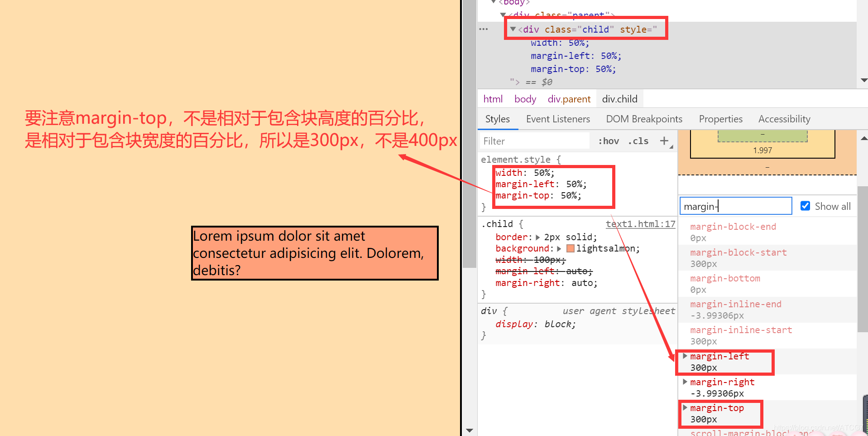Toggle the :hov element state button
Viewport: 868px width, 436px height.
(x=609, y=141)
